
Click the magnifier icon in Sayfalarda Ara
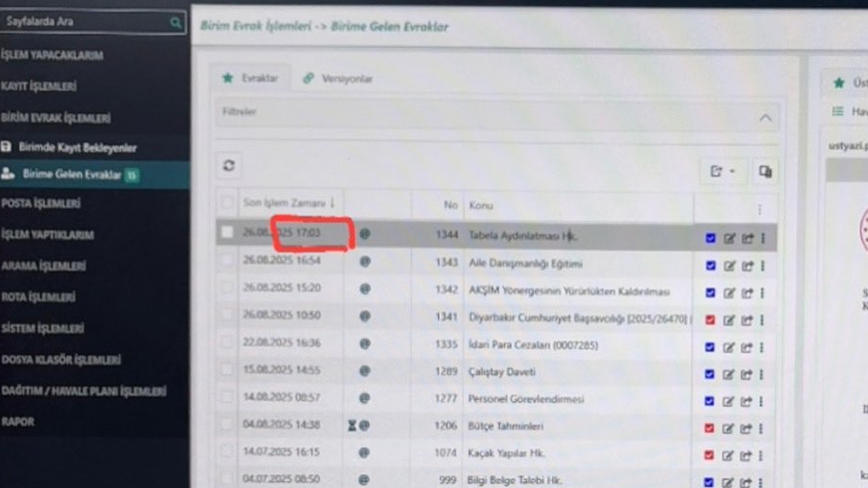point(175,22)
